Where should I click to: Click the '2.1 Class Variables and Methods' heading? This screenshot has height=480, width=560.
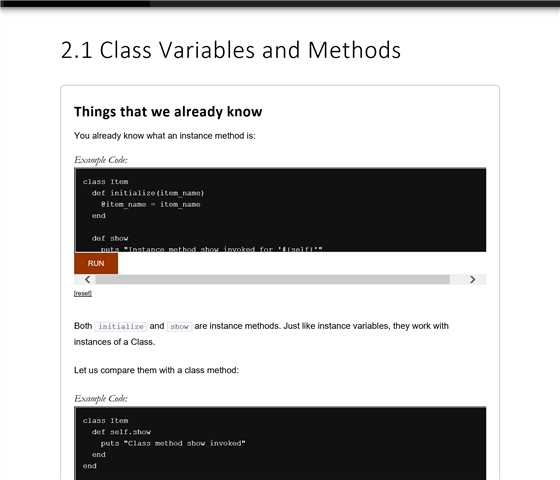pyautogui.click(x=231, y=50)
